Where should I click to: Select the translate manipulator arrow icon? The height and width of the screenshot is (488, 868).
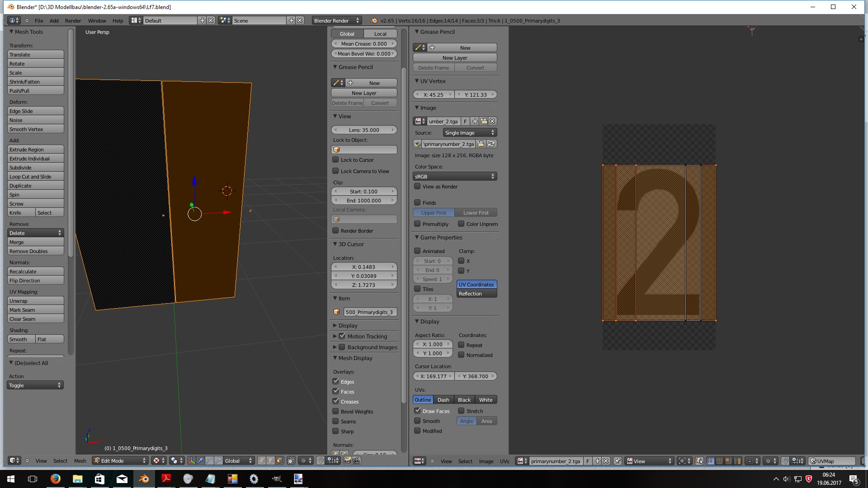click(x=200, y=461)
